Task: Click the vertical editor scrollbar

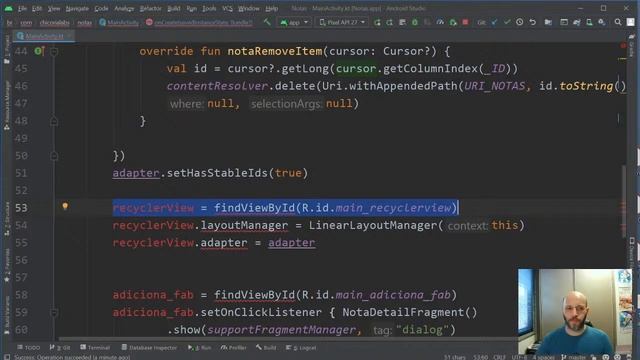Action: [623, 202]
